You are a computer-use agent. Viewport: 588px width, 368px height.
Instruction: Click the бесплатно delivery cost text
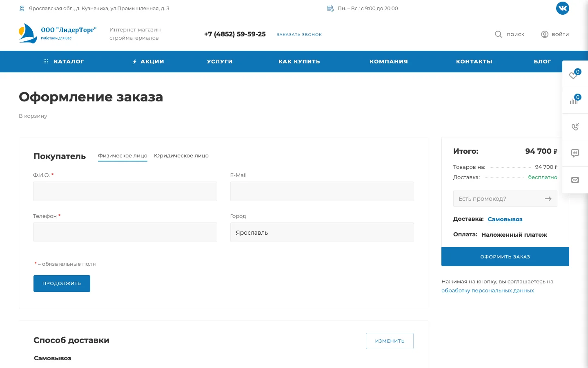tap(543, 177)
